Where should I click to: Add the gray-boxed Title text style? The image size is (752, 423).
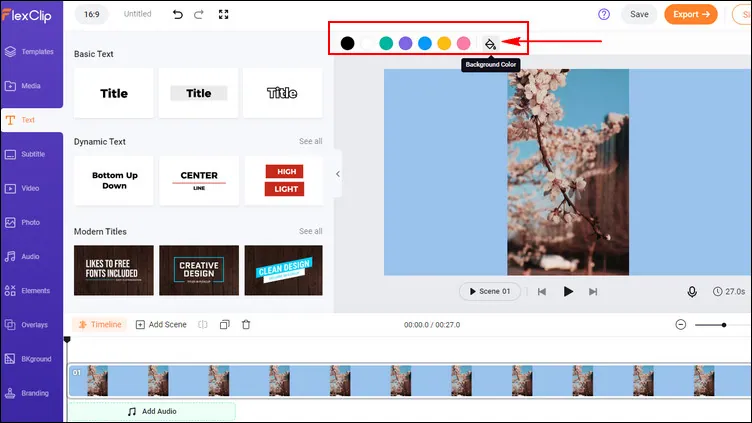[x=199, y=93]
